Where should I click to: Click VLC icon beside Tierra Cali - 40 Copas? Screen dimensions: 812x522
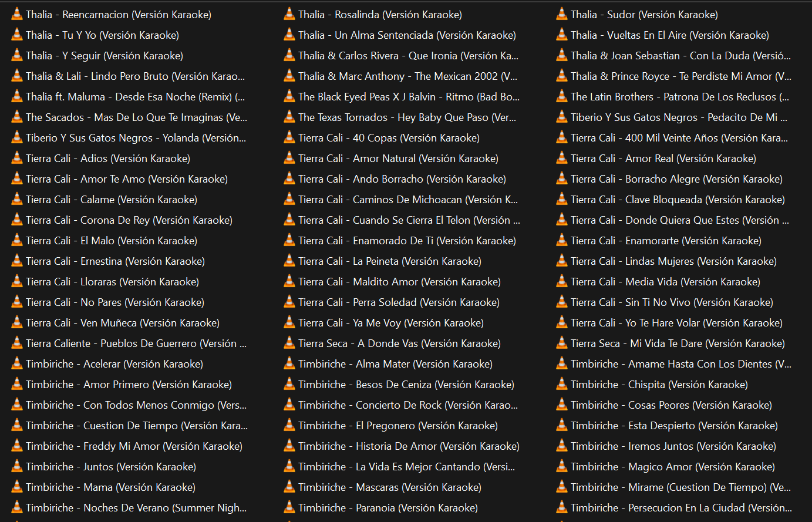point(289,138)
